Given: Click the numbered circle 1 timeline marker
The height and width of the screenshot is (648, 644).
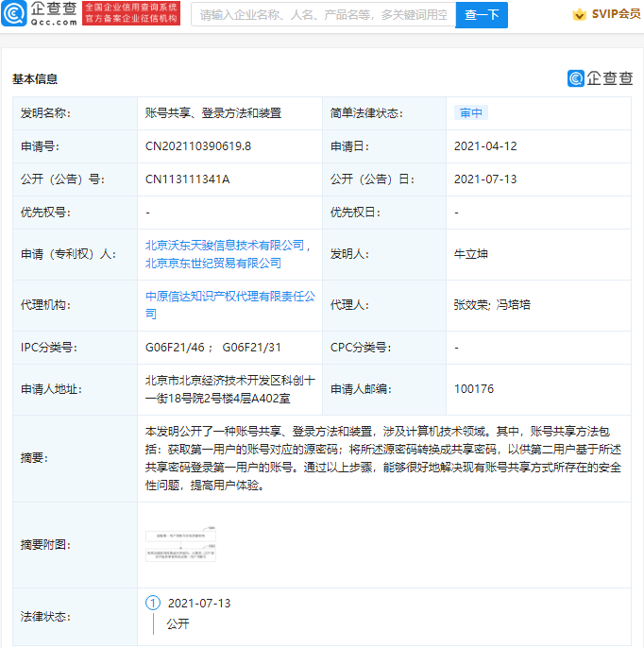Looking at the screenshot, I should [153, 603].
